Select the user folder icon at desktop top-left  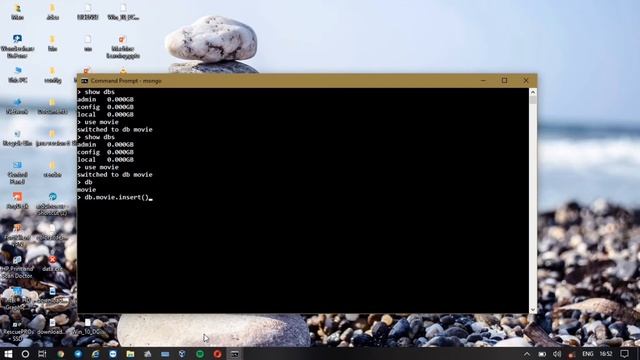tap(18, 12)
